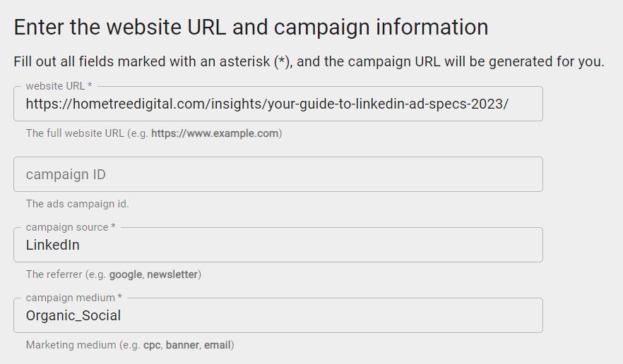Click the 'The full website URL' helper text

[75, 133]
